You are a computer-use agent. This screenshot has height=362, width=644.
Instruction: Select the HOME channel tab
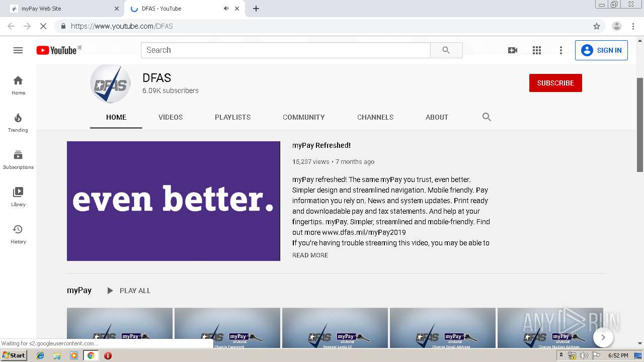click(116, 117)
